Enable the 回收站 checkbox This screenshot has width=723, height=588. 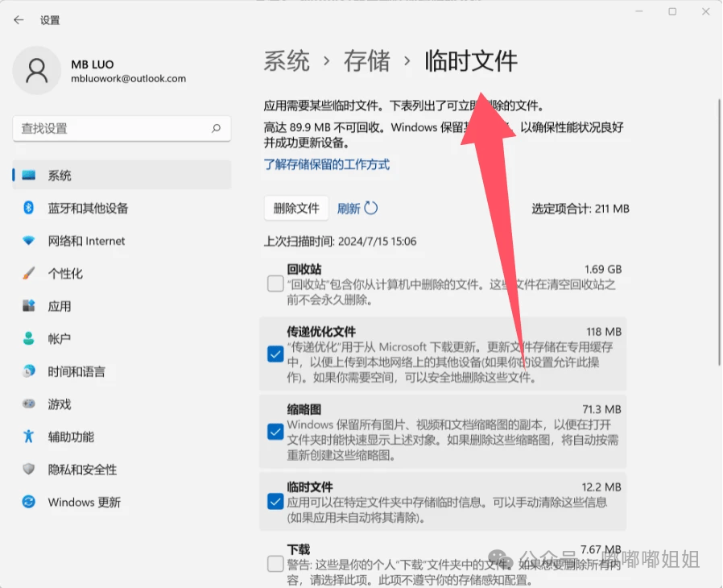click(275, 284)
